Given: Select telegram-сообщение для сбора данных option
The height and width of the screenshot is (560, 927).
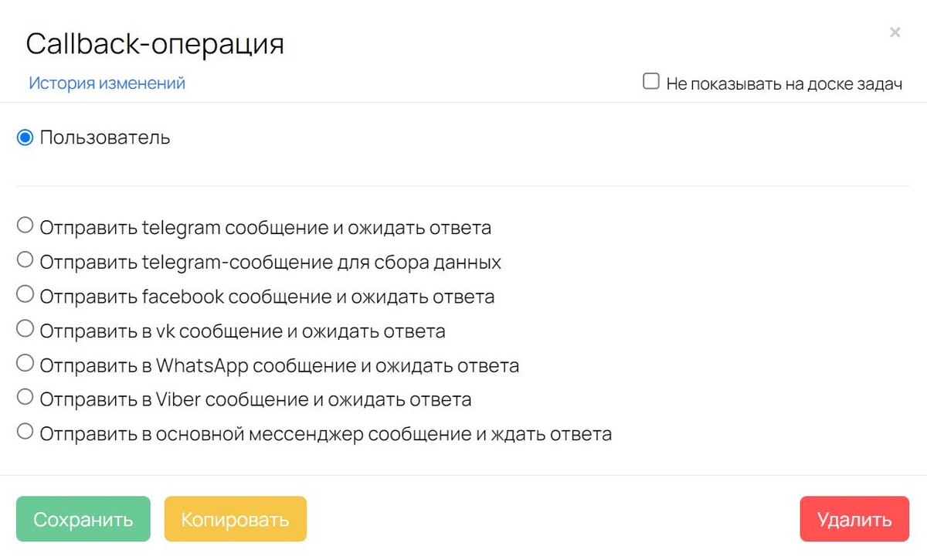Looking at the screenshot, I should [x=25, y=260].
